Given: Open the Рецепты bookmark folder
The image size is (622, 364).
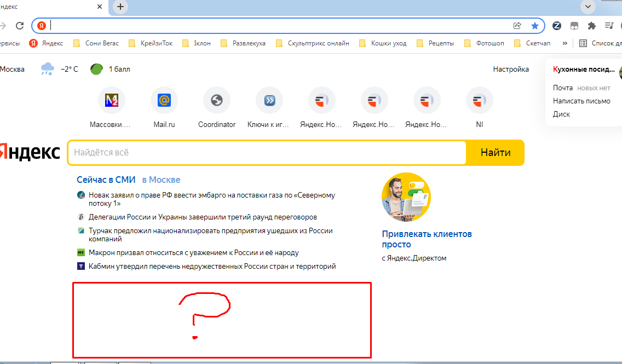Looking at the screenshot, I should [x=435, y=43].
